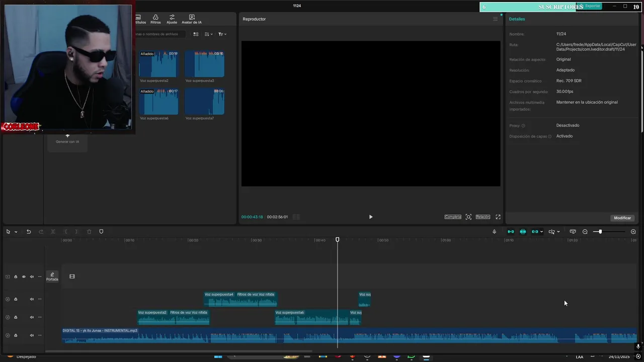
Task: Click the timeline horizontal scrollbar
Action: (x=179, y=351)
